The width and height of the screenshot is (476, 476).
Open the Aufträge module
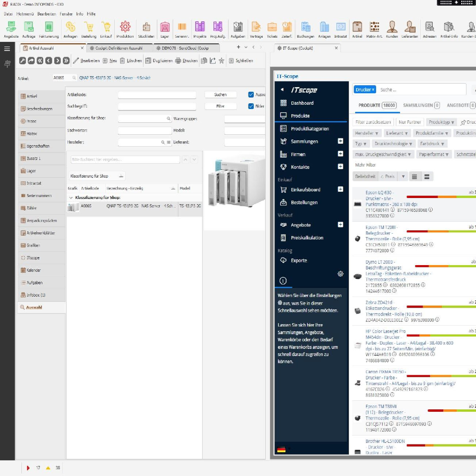[29, 30]
